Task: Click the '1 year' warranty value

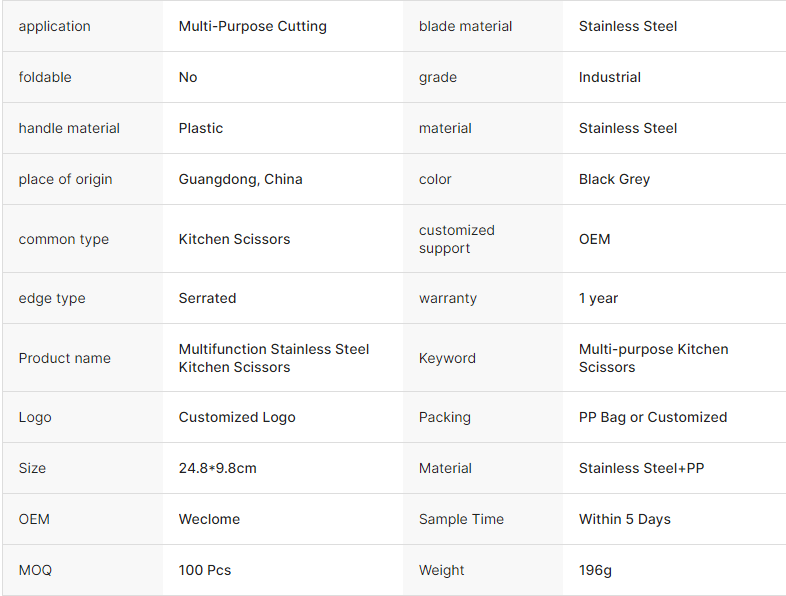Action: 598,298
